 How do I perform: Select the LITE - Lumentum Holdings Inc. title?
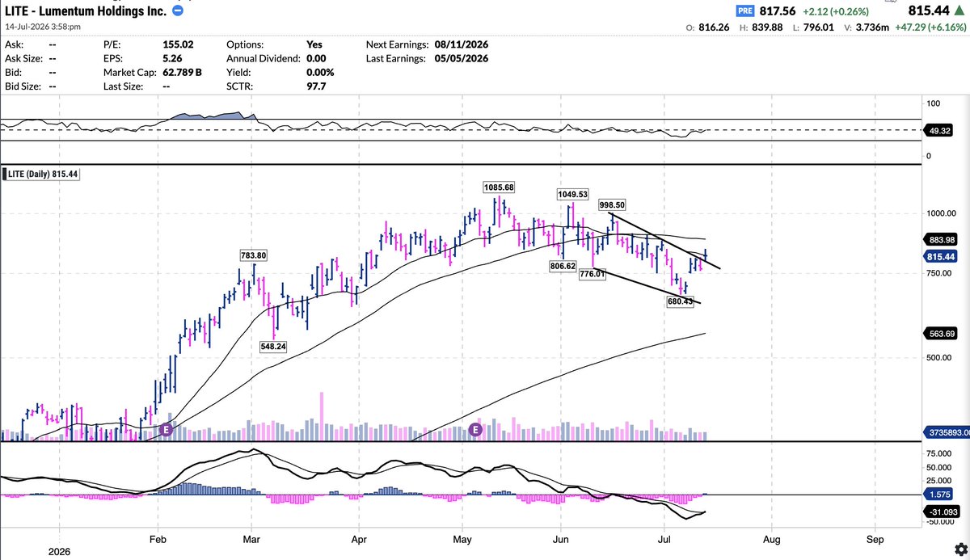coord(86,11)
